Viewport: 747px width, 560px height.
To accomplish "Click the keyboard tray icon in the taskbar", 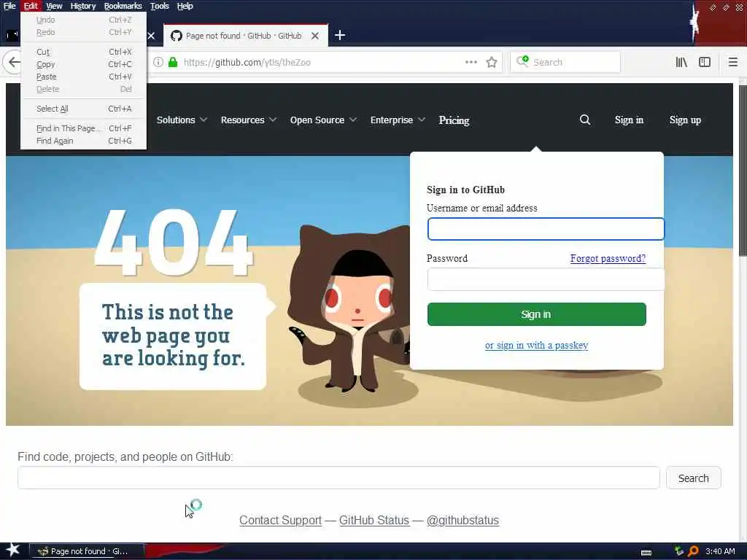I will tap(646, 553).
